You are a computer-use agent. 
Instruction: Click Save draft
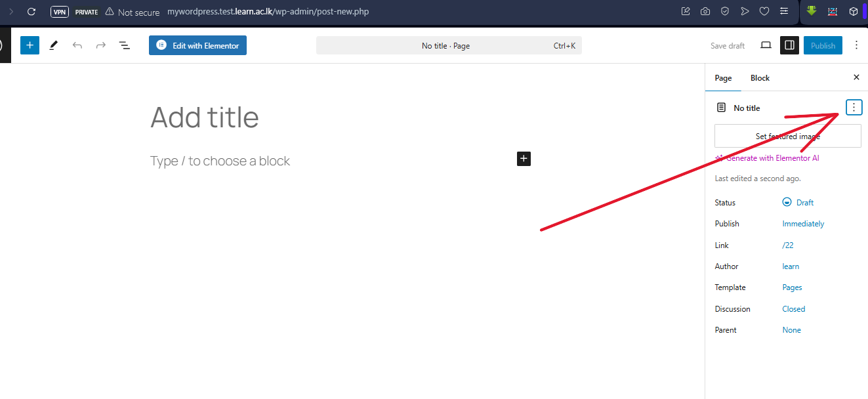[728, 46]
